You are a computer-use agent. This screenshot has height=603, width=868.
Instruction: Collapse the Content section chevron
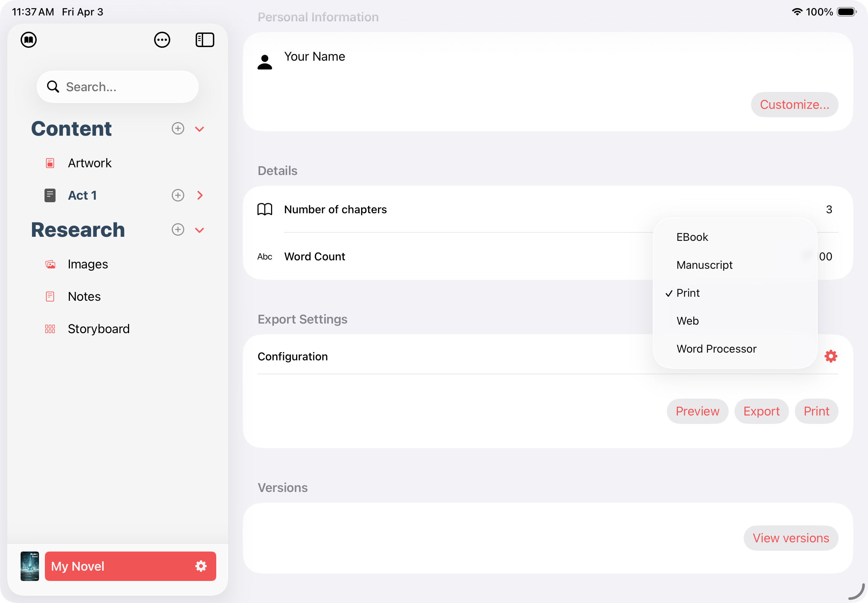tap(199, 129)
